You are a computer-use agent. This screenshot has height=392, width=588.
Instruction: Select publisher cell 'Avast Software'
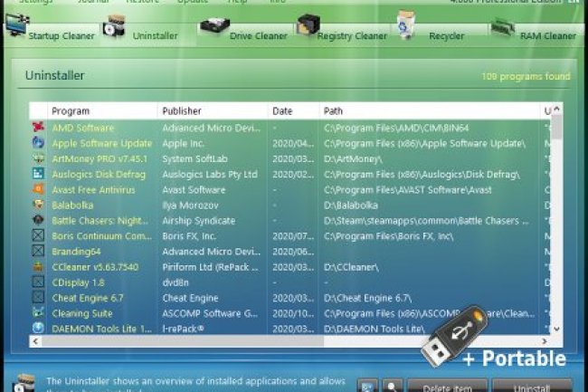(194, 189)
